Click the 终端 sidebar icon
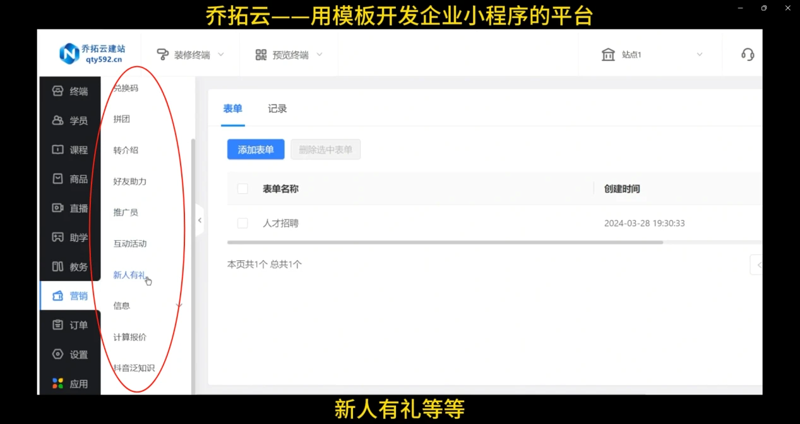Screen dimensions: 800x424 coord(58,91)
